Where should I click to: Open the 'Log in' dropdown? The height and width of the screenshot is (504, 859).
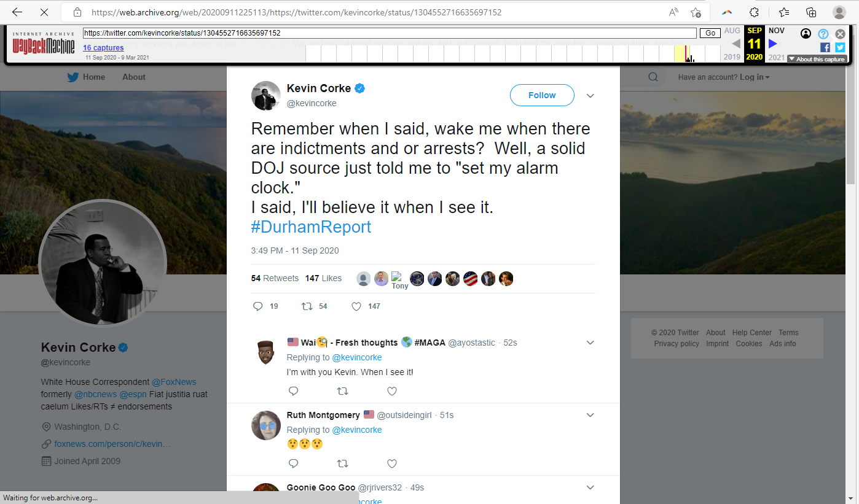point(755,77)
